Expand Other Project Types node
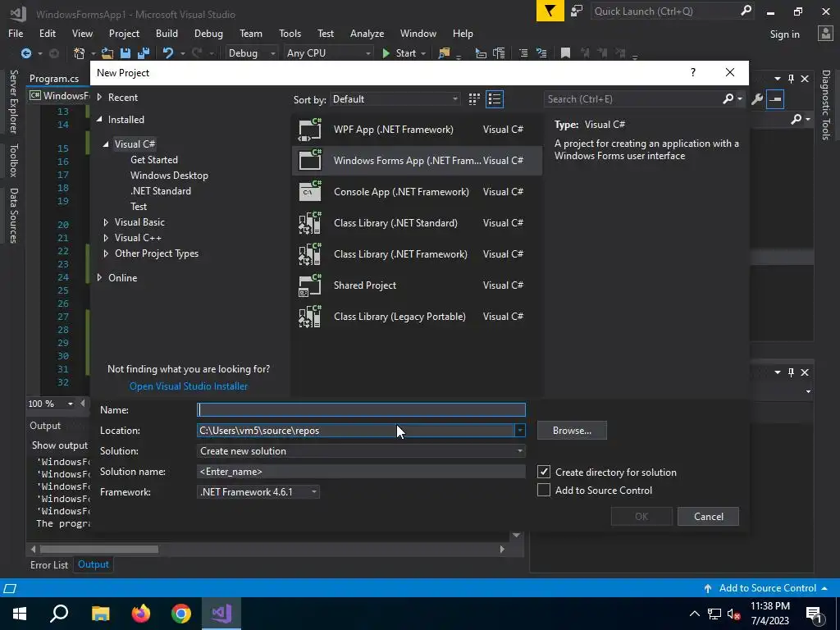This screenshot has height=630, width=840. (x=106, y=253)
